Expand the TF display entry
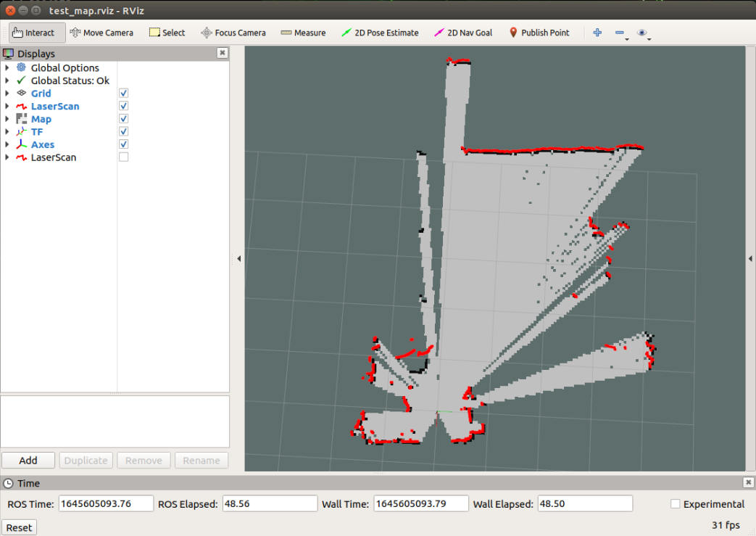 click(7, 132)
